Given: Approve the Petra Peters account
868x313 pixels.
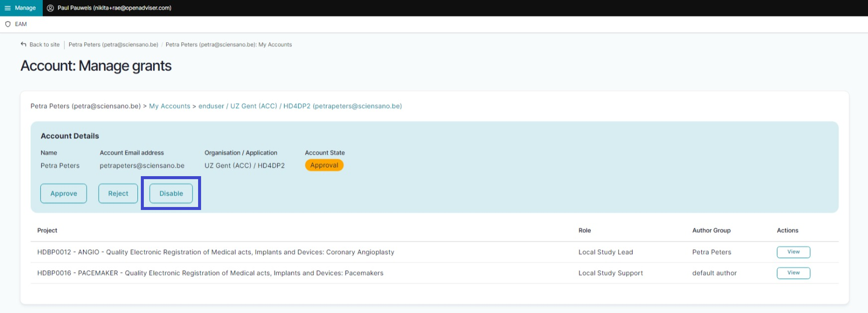Looking at the screenshot, I should (x=64, y=194).
